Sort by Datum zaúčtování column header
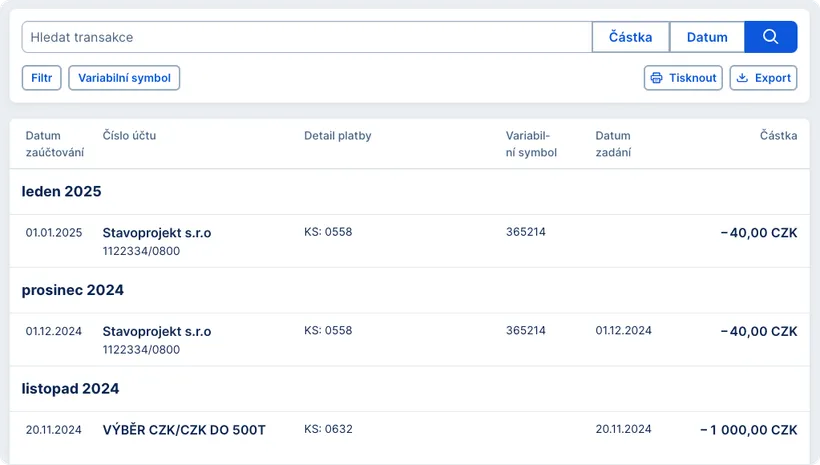Screen dimensions: 820x465 (x=54, y=144)
